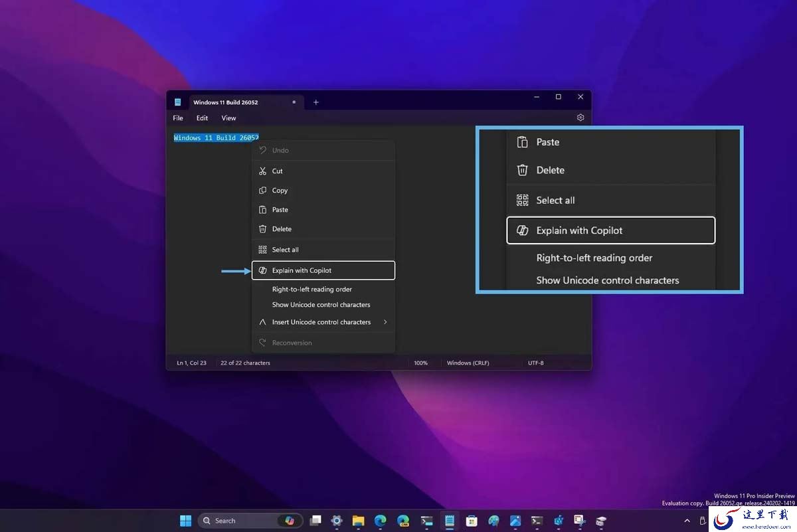Minimize the Notepad window
The width and height of the screenshot is (797, 532).
coord(536,97)
